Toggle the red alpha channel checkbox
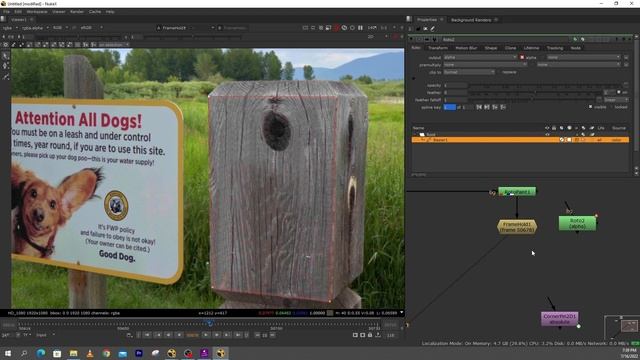640x360 pixels. (x=522, y=58)
